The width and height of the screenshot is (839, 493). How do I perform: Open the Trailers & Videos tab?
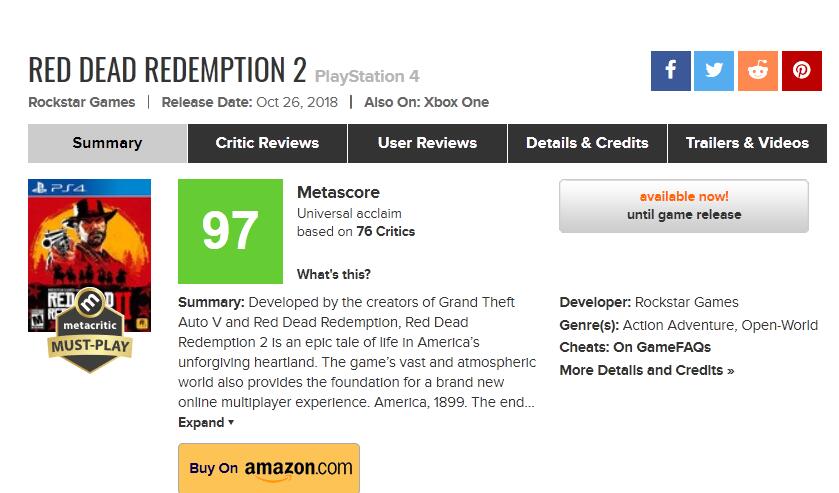tap(747, 143)
